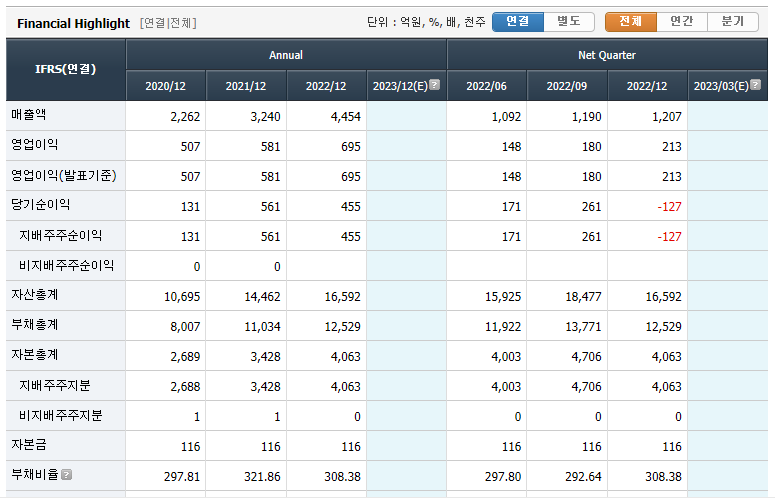Click the 2022/09 quarter column header
The height and width of the screenshot is (498, 775).
click(567, 86)
